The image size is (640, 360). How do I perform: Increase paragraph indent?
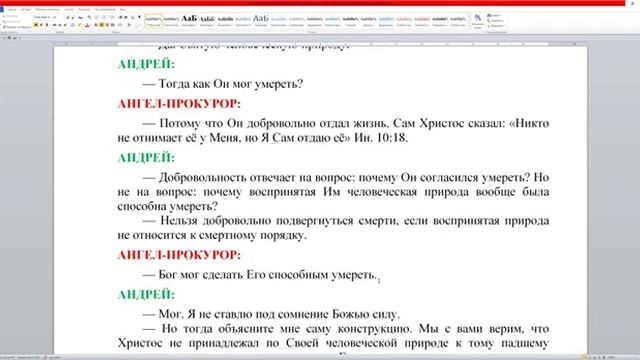[126, 17]
